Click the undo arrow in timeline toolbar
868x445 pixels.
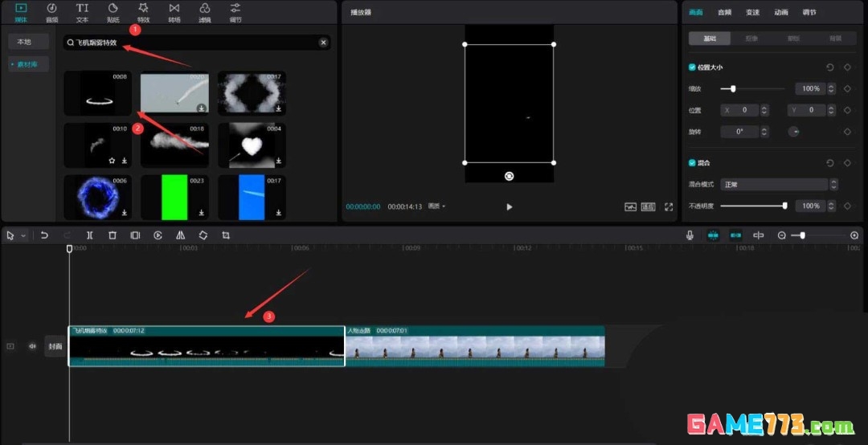point(44,235)
